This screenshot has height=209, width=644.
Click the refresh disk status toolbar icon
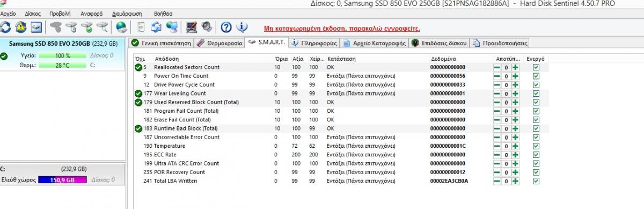[5, 26]
